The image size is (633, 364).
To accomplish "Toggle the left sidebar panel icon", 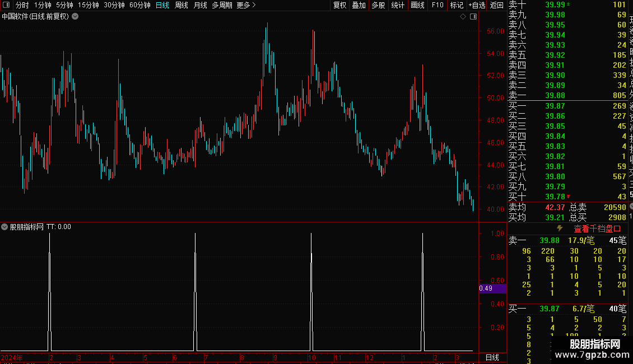I will pyautogui.click(x=6, y=5).
